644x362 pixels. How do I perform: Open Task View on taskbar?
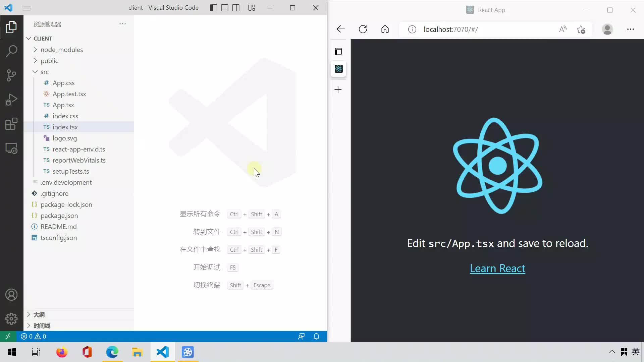click(36, 352)
